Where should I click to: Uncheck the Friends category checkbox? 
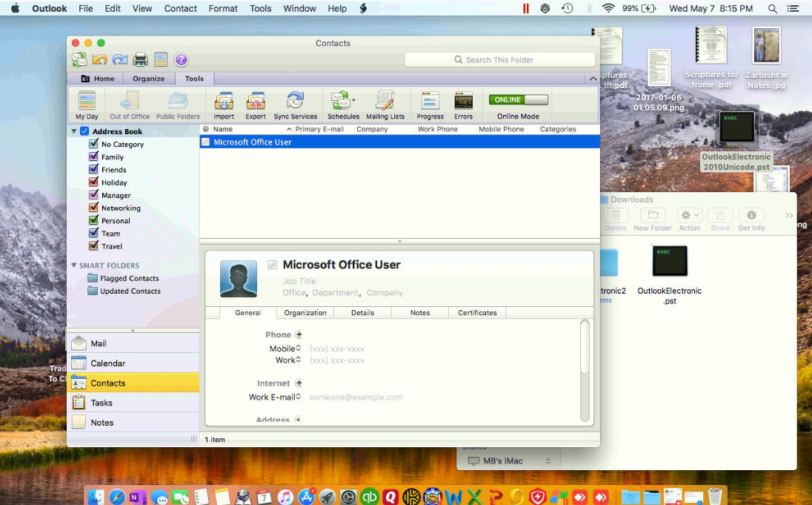point(94,169)
